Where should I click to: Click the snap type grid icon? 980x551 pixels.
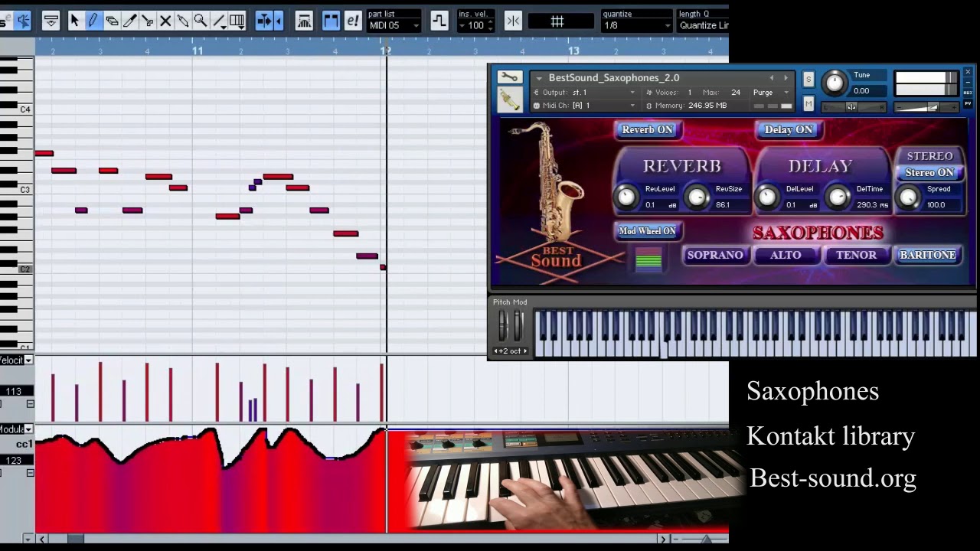click(x=557, y=21)
